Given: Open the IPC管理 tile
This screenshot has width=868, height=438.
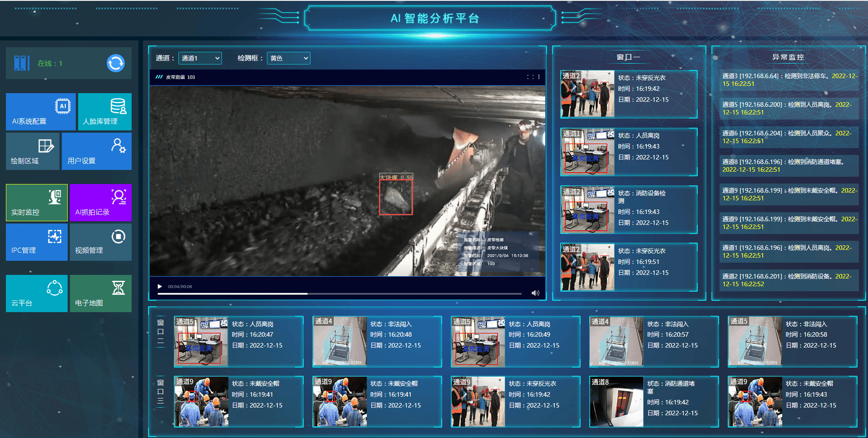Looking at the screenshot, I should click(x=36, y=242).
